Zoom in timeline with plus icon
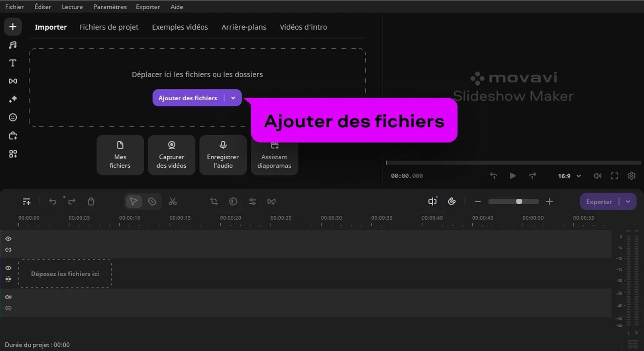The height and width of the screenshot is (351, 644). point(549,202)
